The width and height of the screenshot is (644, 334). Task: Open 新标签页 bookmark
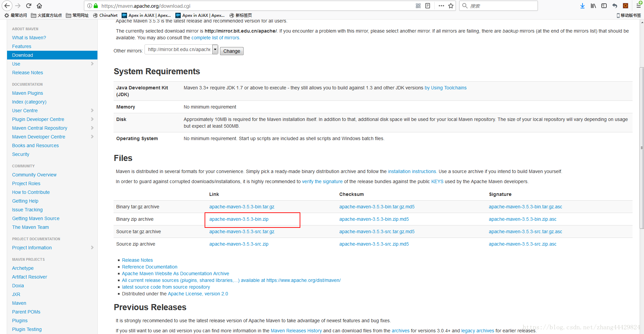[x=241, y=15]
